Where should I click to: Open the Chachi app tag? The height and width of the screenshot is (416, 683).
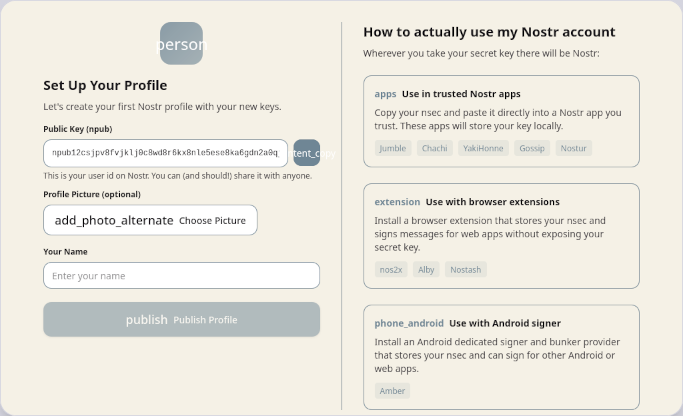(x=434, y=148)
